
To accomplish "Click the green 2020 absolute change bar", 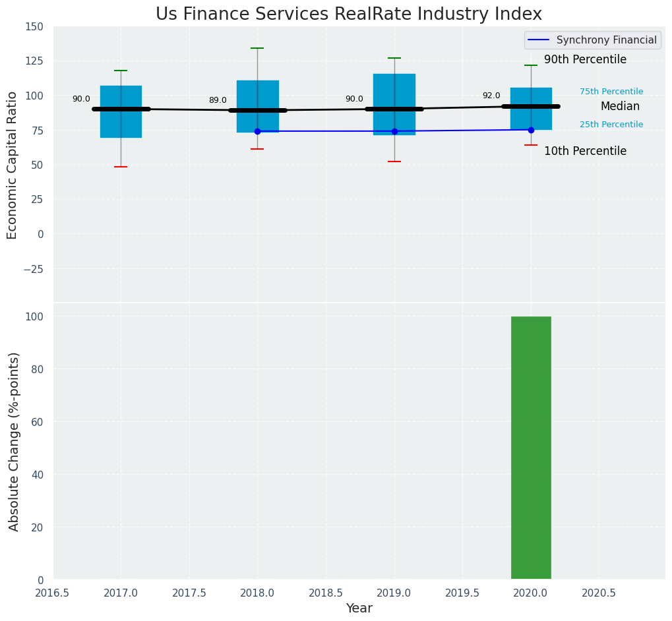I will point(531,448).
